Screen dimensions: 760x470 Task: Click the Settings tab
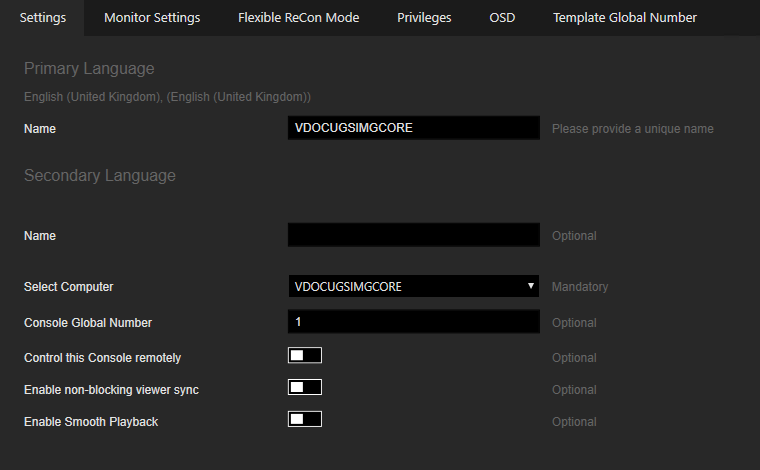point(43,18)
